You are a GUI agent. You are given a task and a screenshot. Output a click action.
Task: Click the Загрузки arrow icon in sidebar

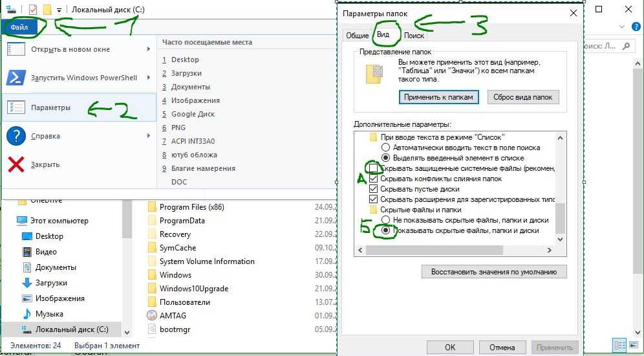click(27, 283)
